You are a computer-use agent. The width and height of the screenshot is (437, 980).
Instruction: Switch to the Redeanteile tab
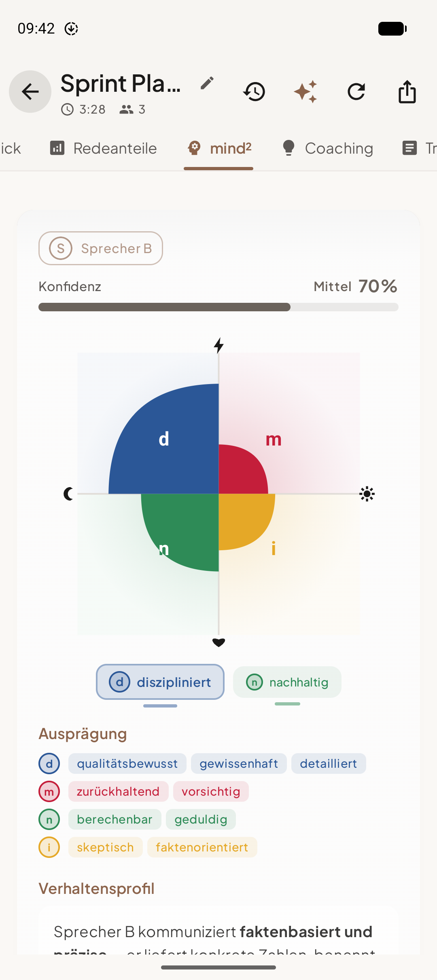click(104, 148)
